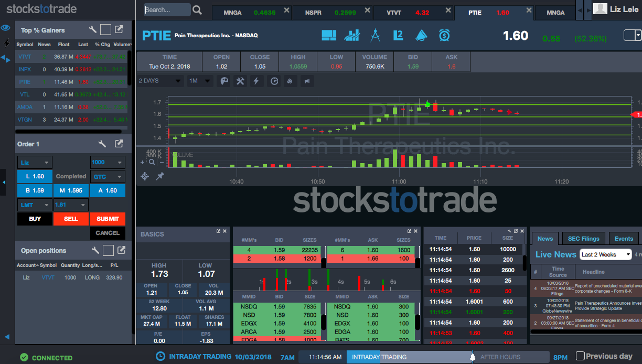
Task: Activate the chart crosshair tool
Action: 145,176
